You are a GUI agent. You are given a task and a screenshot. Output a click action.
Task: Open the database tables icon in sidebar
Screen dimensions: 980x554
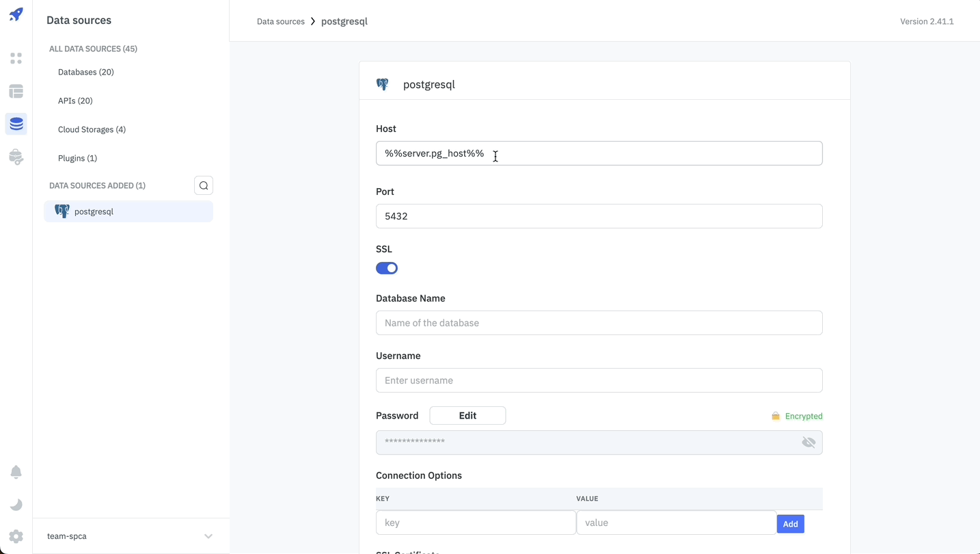[16, 92]
